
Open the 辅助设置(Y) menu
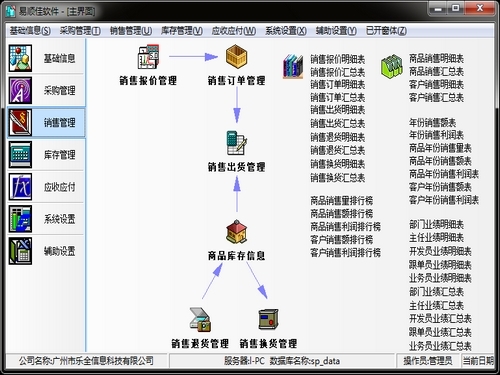[336, 31]
